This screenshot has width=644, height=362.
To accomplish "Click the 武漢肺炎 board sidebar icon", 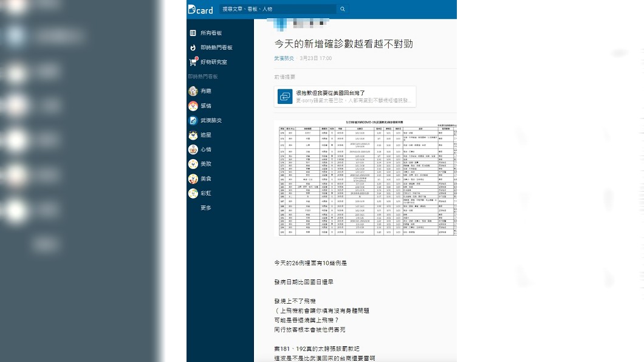I will (193, 120).
